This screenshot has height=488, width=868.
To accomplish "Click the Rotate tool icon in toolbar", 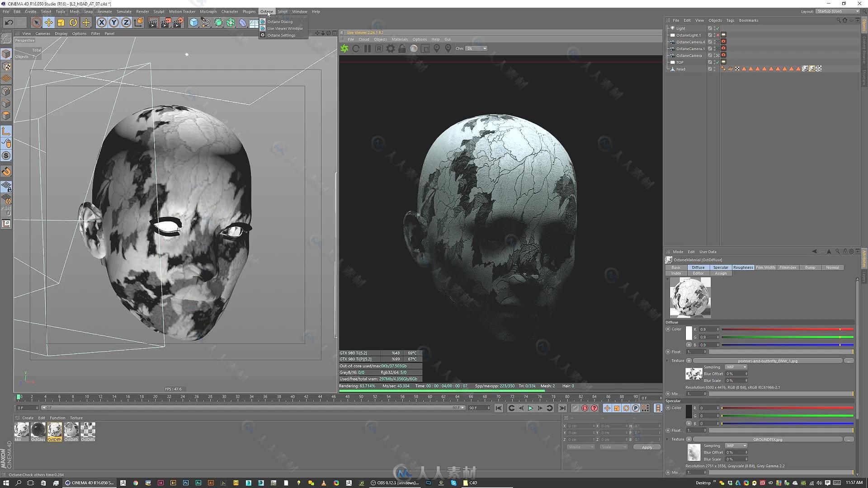I will pos(73,23).
